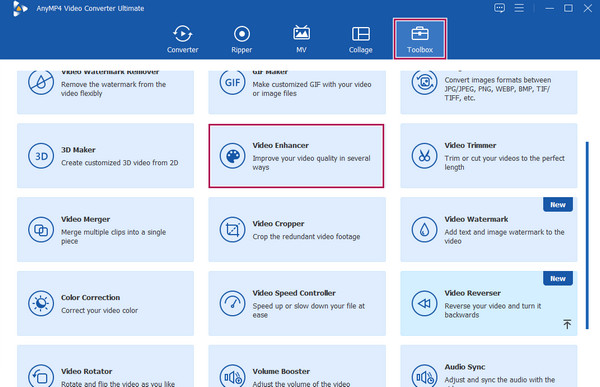The width and height of the screenshot is (600, 387).
Task: Click 'Merge multiple clips into a single piece'
Action: [x=114, y=237]
